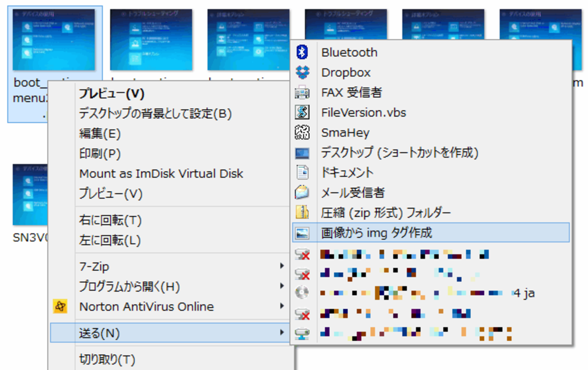Click the connected network drive icon without red X

pyautogui.click(x=302, y=333)
